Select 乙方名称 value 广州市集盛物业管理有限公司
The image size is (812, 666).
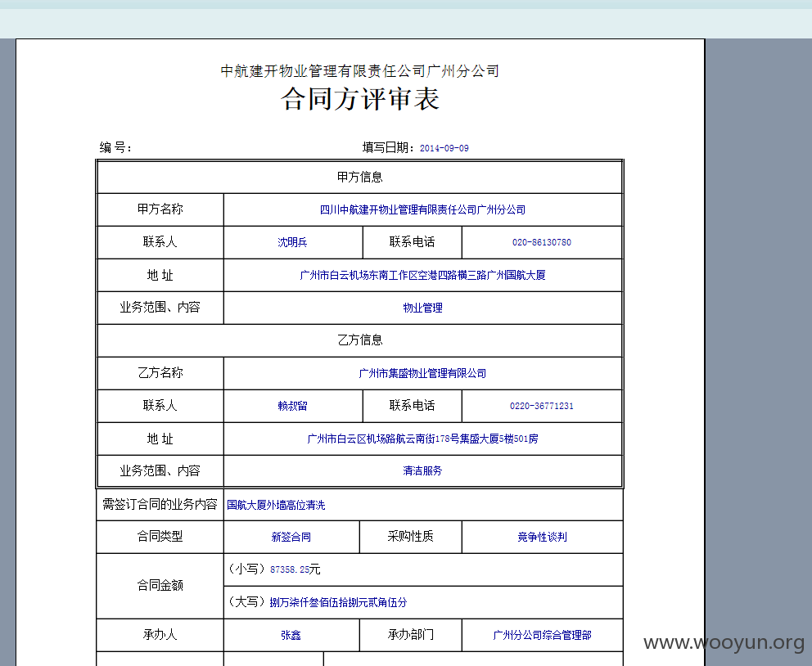point(422,373)
